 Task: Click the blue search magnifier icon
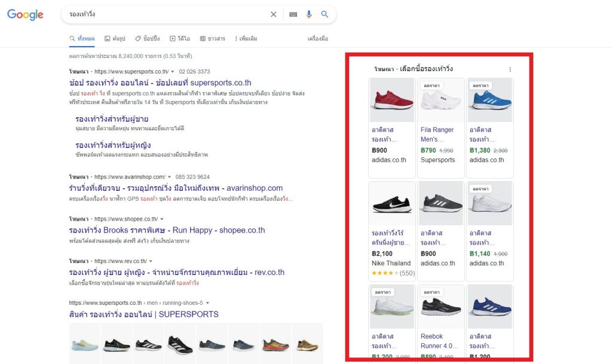click(x=325, y=14)
